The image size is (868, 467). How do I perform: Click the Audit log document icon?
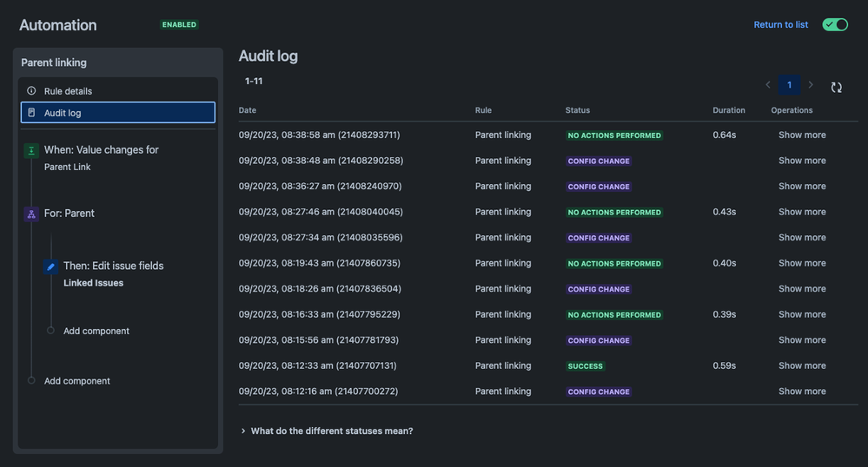pyautogui.click(x=31, y=112)
